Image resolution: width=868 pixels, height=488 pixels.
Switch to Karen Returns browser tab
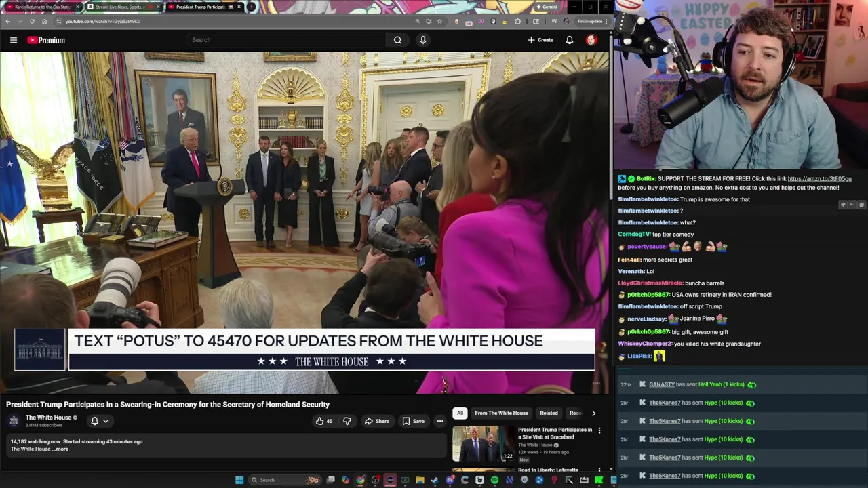pos(42,7)
